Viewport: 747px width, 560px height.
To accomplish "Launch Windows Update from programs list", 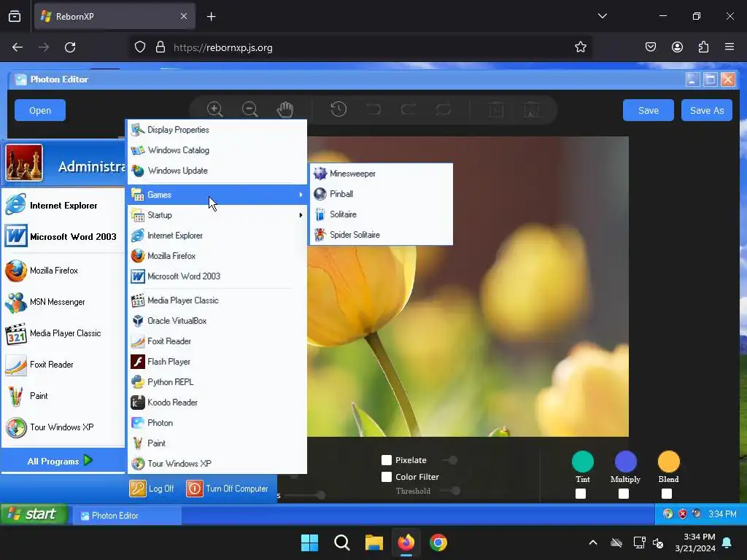I will tap(217, 171).
